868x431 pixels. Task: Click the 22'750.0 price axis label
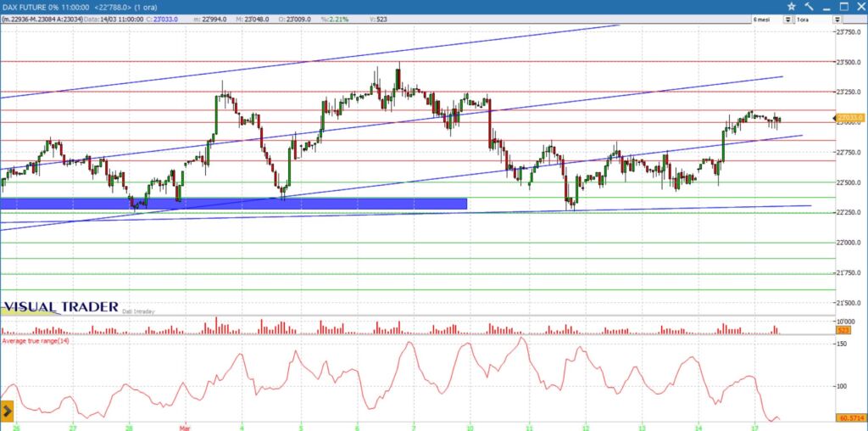coord(848,153)
